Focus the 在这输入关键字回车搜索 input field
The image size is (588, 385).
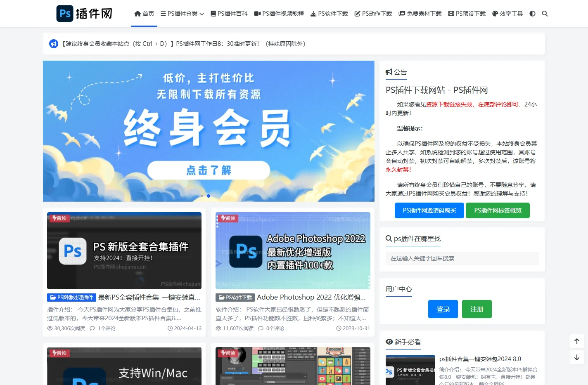point(462,258)
